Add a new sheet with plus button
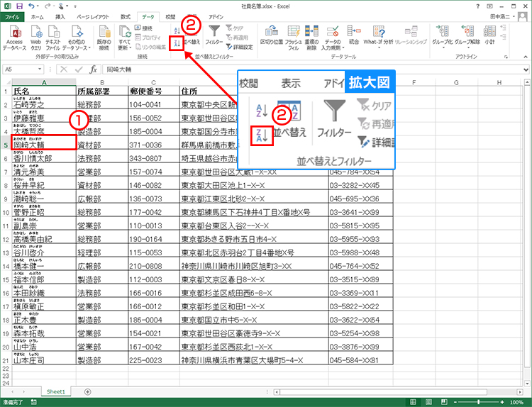The width and height of the screenshot is (532, 407). coord(87,391)
